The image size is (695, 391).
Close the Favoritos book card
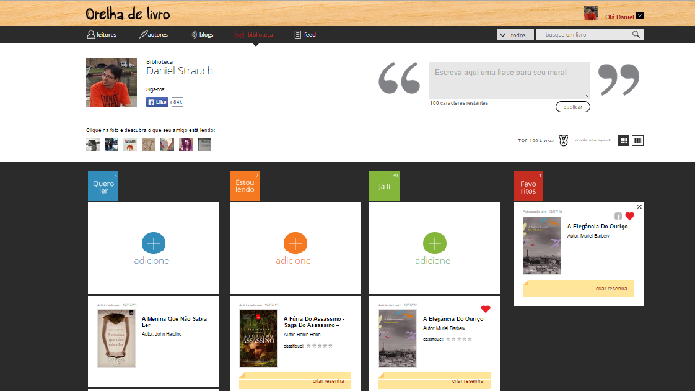coord(639,207)
